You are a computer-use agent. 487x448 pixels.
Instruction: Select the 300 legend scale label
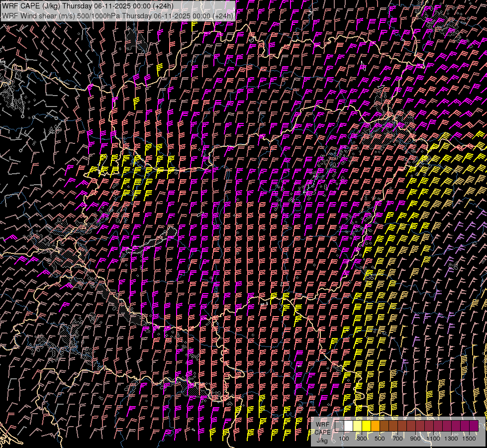tap(362, 439)
